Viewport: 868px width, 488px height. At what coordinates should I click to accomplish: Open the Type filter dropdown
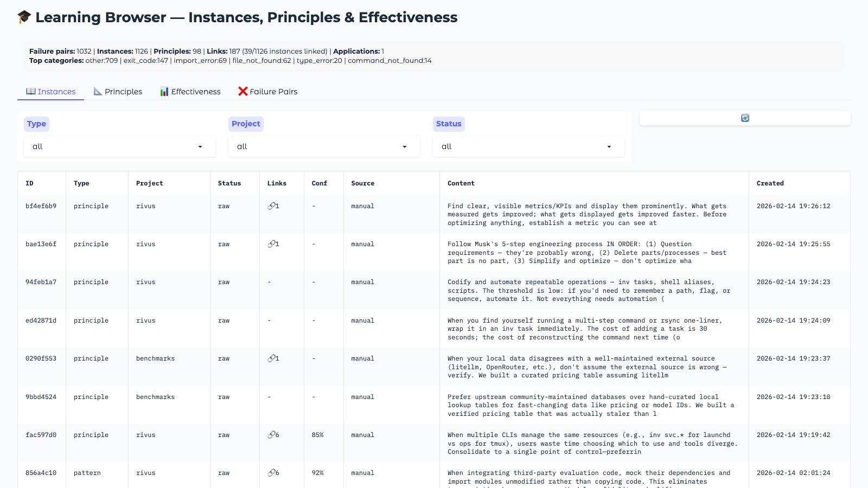[119, 146]
